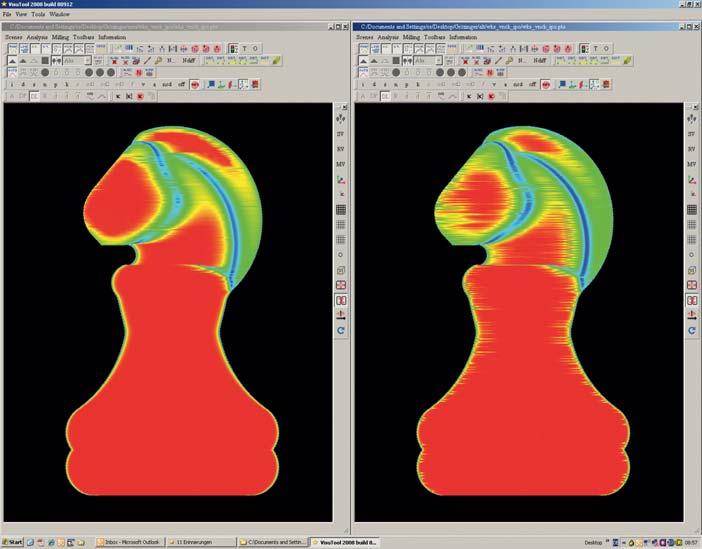
Task: Click the traffic light icon in the left window
Action: (233, 48)
